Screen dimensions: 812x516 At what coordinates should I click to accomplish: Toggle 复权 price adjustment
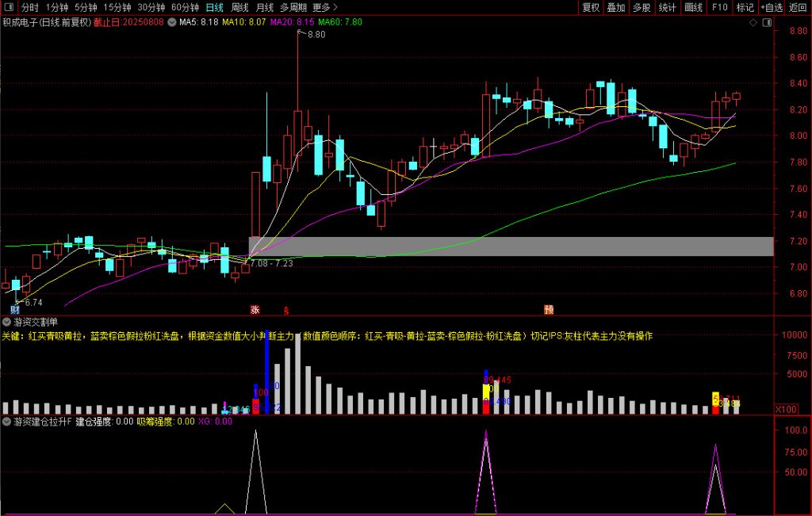coord(591,7)
